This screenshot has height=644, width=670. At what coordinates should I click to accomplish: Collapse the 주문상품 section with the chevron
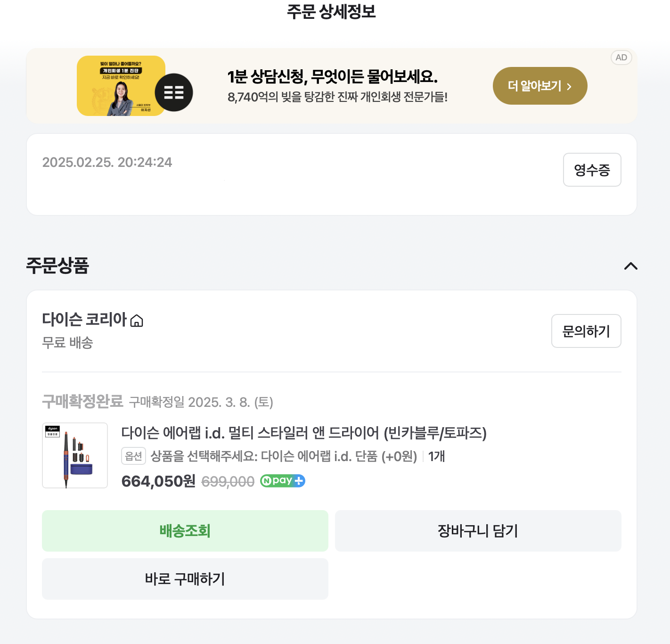coord(630,266)
